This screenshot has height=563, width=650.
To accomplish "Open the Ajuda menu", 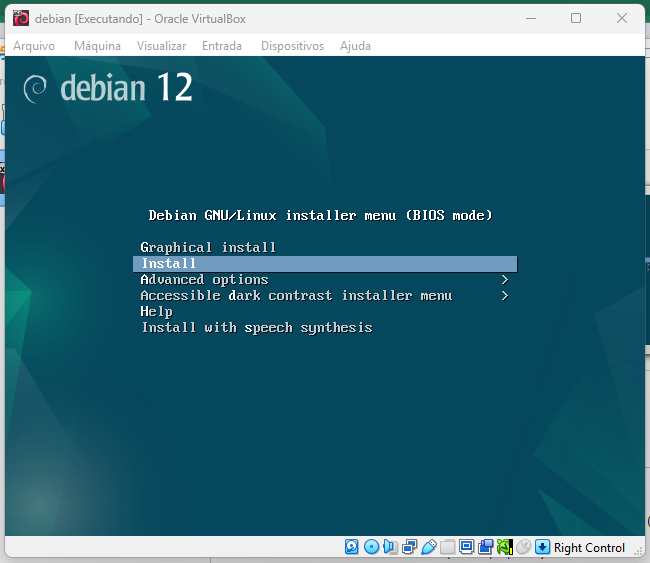I will (355, 46).
